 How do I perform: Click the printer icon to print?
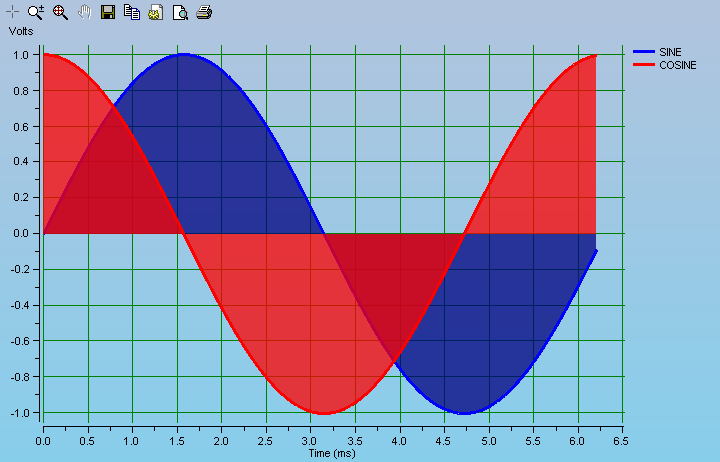pos(204,12)
